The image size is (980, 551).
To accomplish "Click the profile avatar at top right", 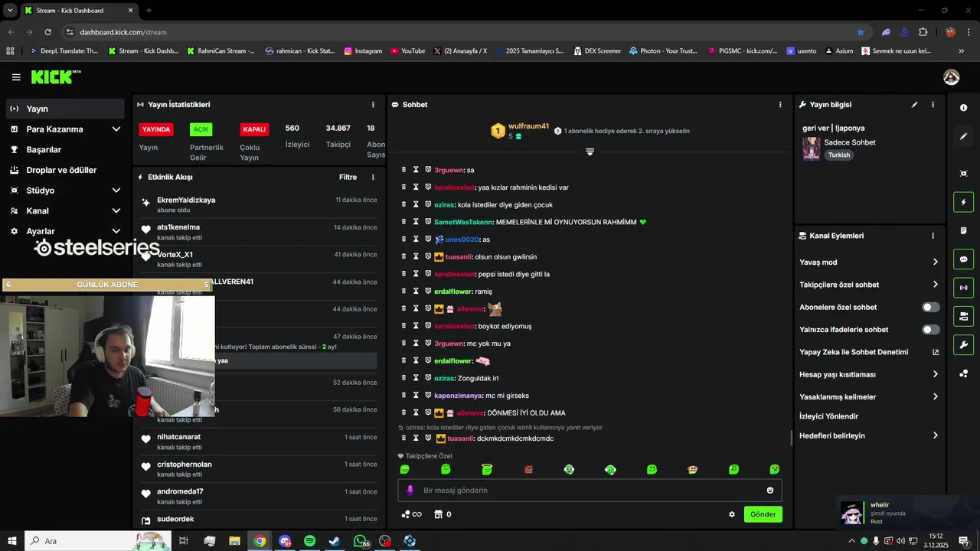I will pyautogui.click(x=951, y=77).
